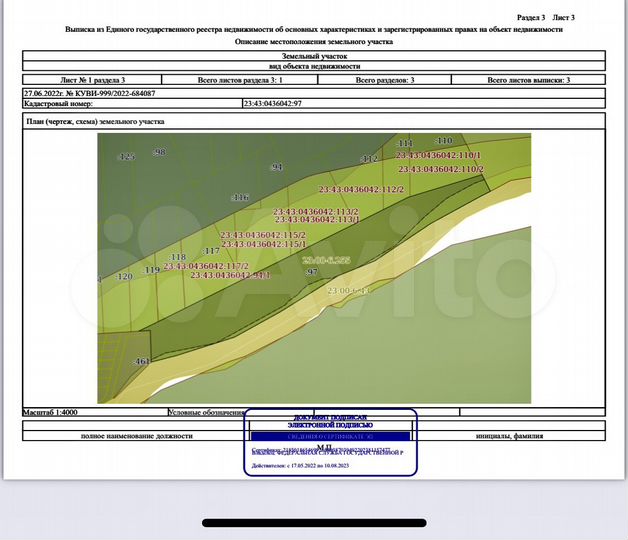Select parcel 94 on the cadastral plan
Viewport: 628px width, 540px height.
(x=277, y=167)
